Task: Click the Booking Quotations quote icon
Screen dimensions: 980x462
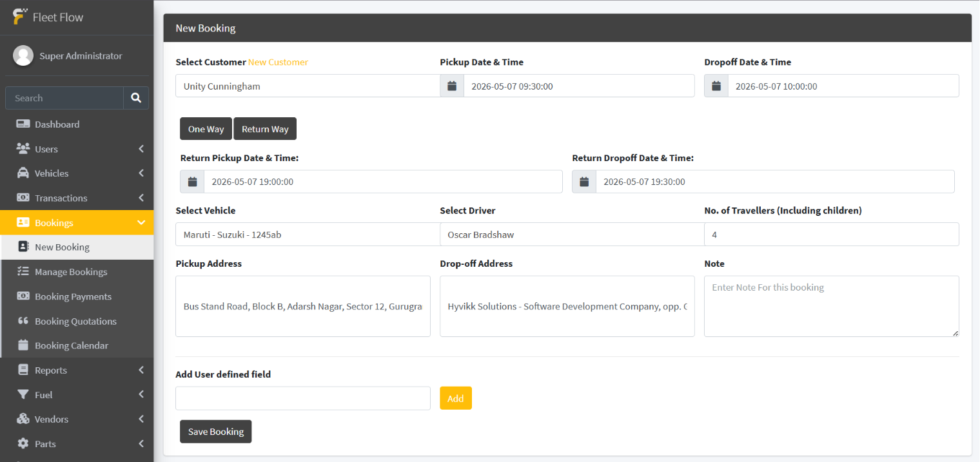Action: 23,321
